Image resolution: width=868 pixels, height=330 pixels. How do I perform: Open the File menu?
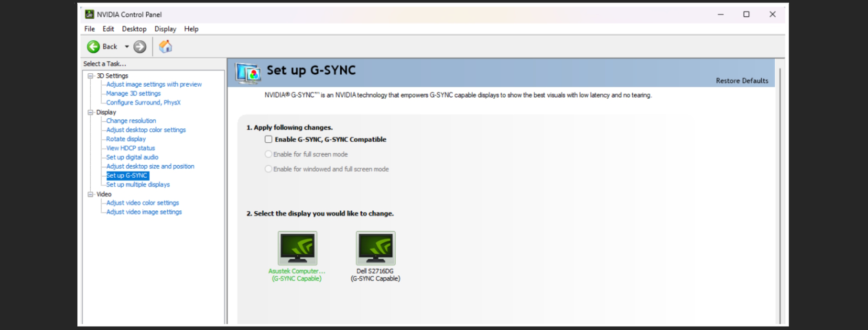point(89,29)
